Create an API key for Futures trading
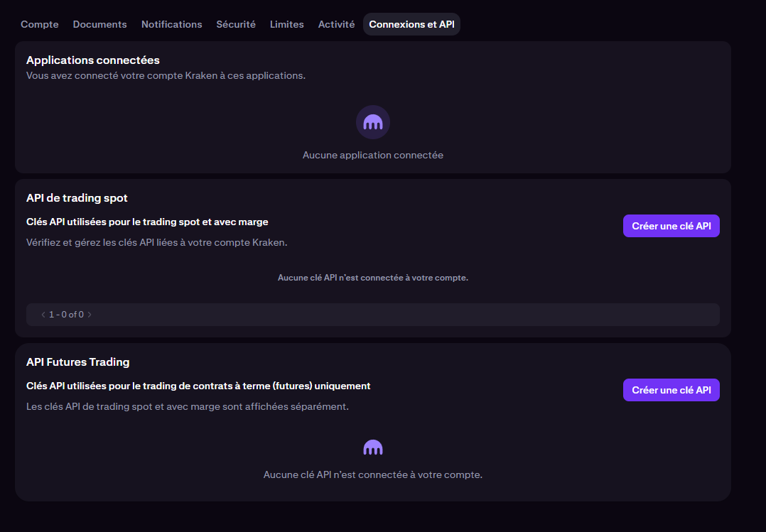 [x=671, y=390]
